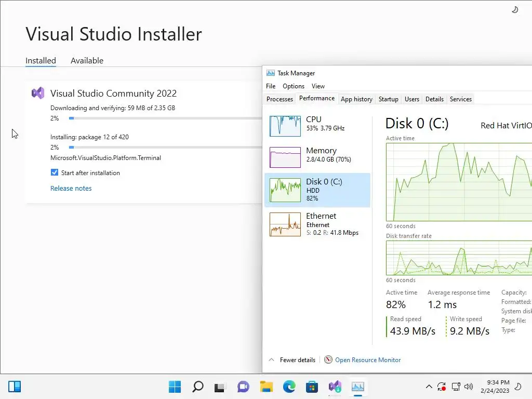Switch to the App history tab

tap(356, 99)
